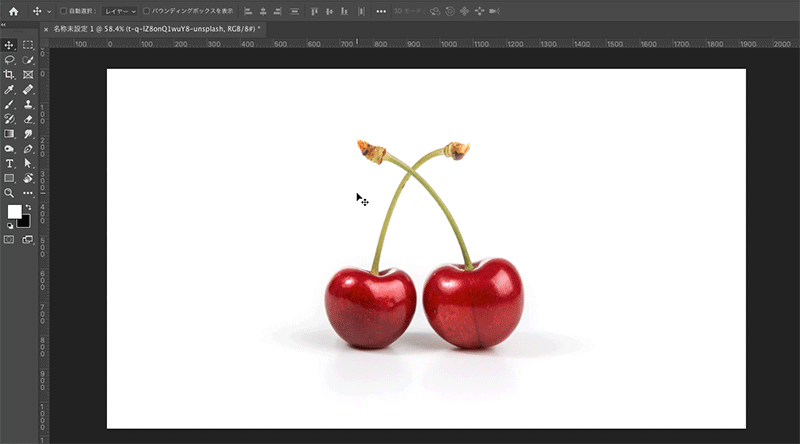The height and width of the screenshot is (444, 800).
Task: Reset to default foreground and background colors
Action: coord(10,226)
